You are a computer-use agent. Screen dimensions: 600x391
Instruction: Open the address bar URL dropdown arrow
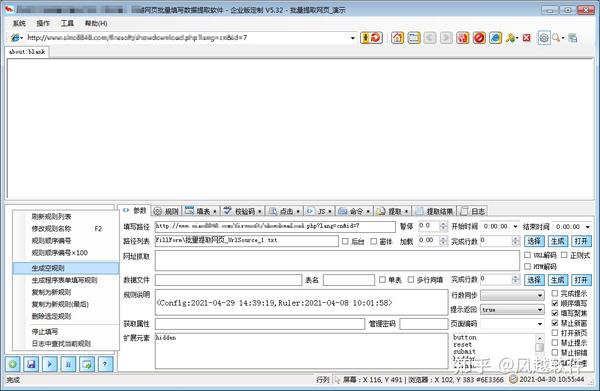tap(352, 38)
